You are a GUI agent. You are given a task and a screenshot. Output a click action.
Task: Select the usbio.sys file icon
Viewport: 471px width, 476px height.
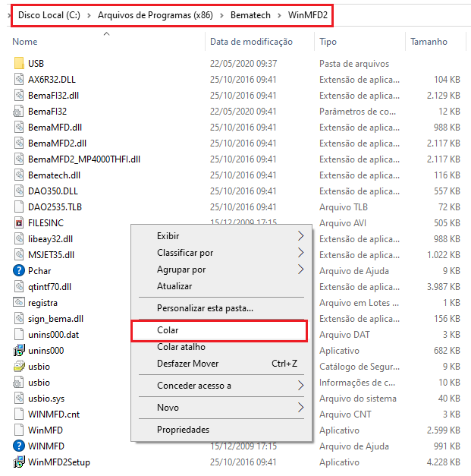point(19,399)
